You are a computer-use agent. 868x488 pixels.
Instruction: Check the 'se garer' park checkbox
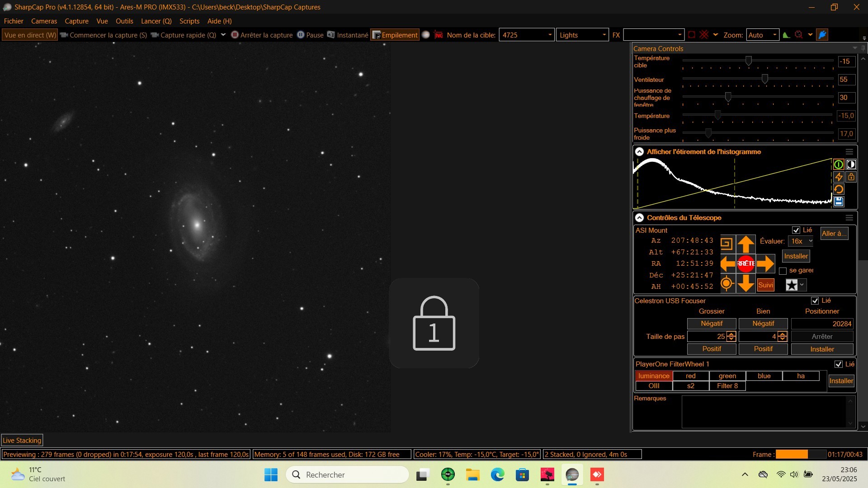(x=783, y=271)
